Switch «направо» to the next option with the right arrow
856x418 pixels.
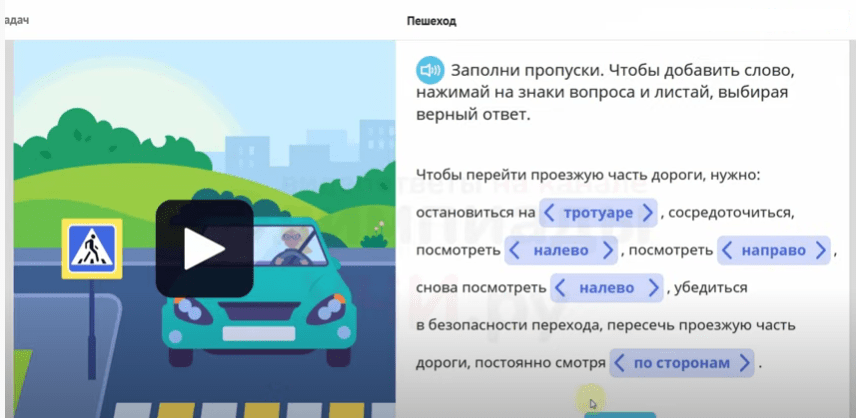point(822,250)
